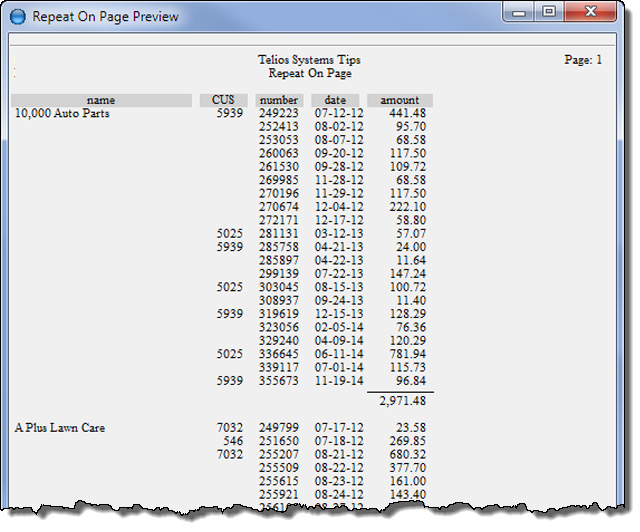The width and height of the screenshot is (640, 532).
Task: Click invoice number 355673
Action: (279, 381)
